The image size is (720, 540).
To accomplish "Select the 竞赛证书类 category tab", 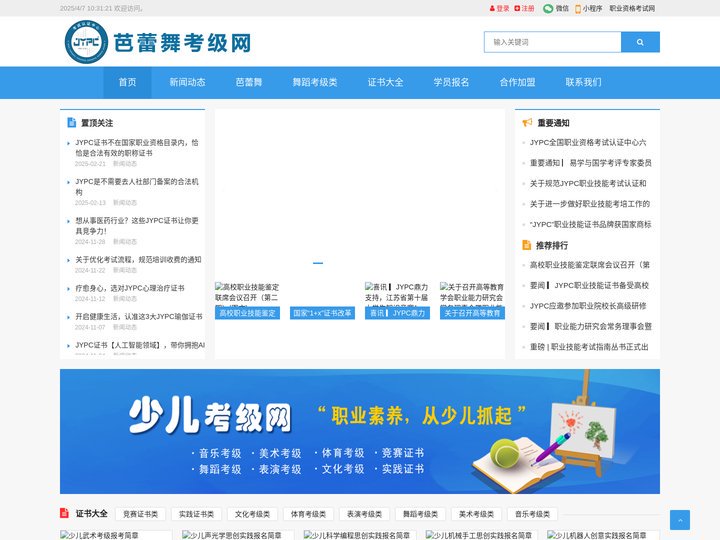I will (140, 514).
